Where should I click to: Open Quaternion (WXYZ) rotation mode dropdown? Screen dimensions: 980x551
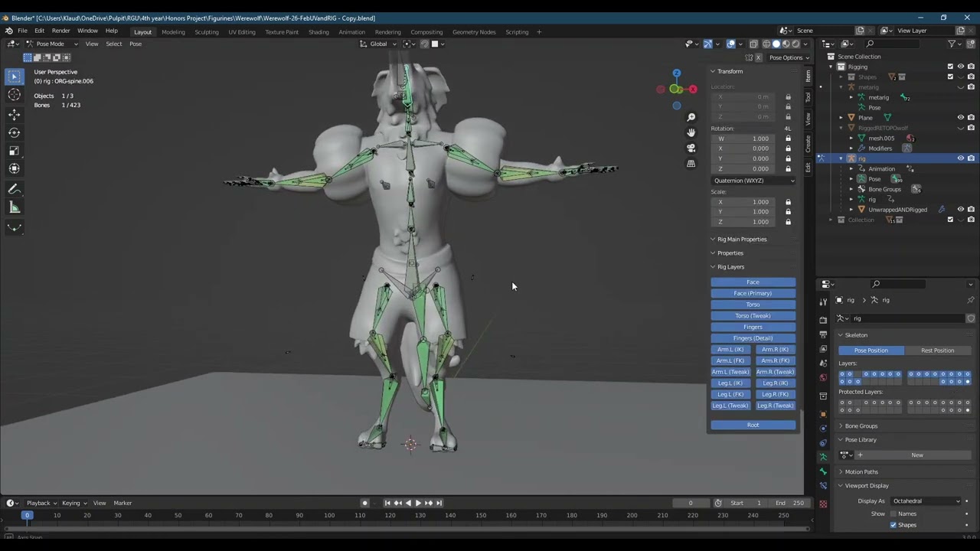(753, 181)
